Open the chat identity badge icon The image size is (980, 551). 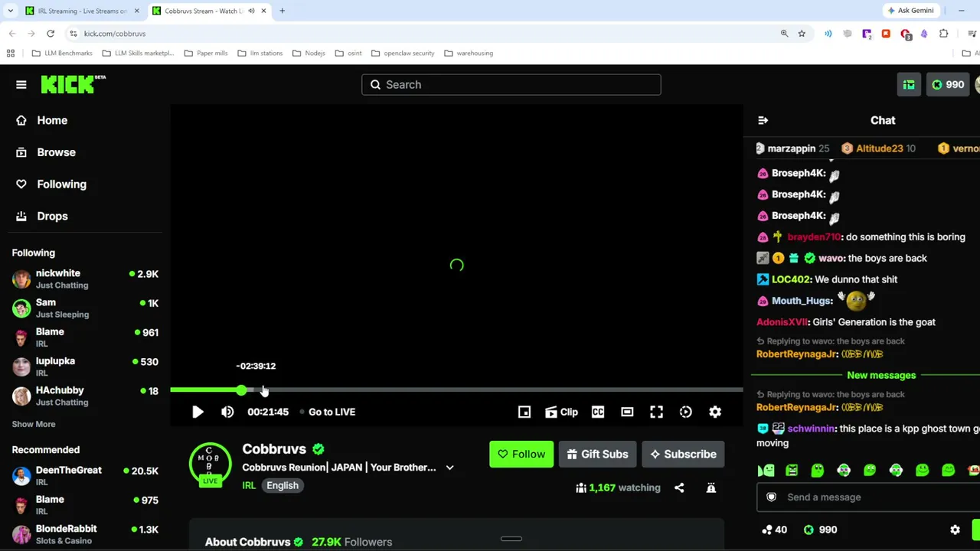(x=771, y=497)
